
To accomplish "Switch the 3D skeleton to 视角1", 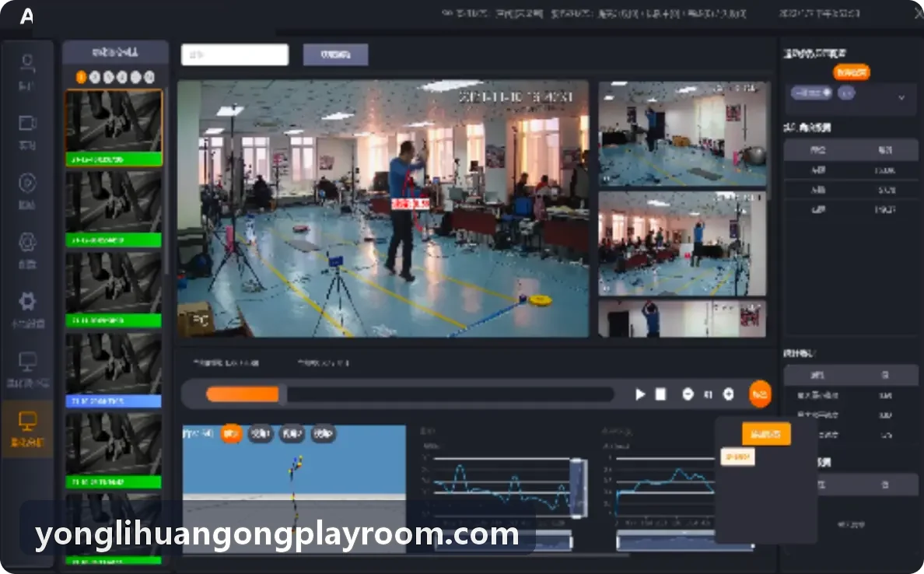I will pos(261,434).
